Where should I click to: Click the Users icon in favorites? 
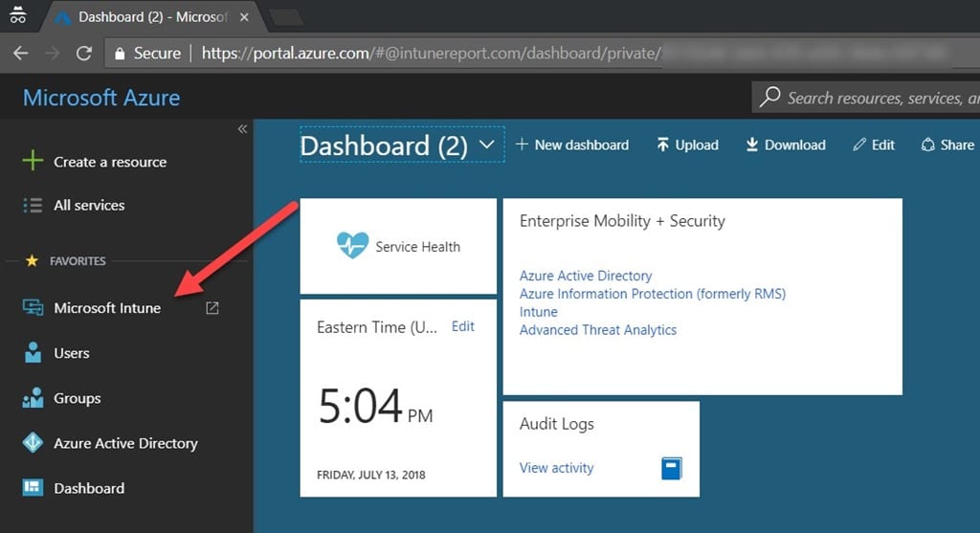[33, 353]
